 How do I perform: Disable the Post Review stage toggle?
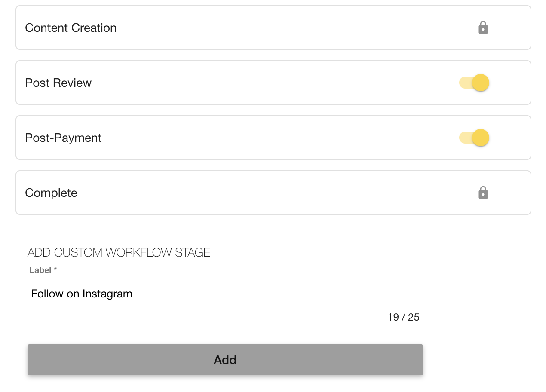(x=474, y=83)
